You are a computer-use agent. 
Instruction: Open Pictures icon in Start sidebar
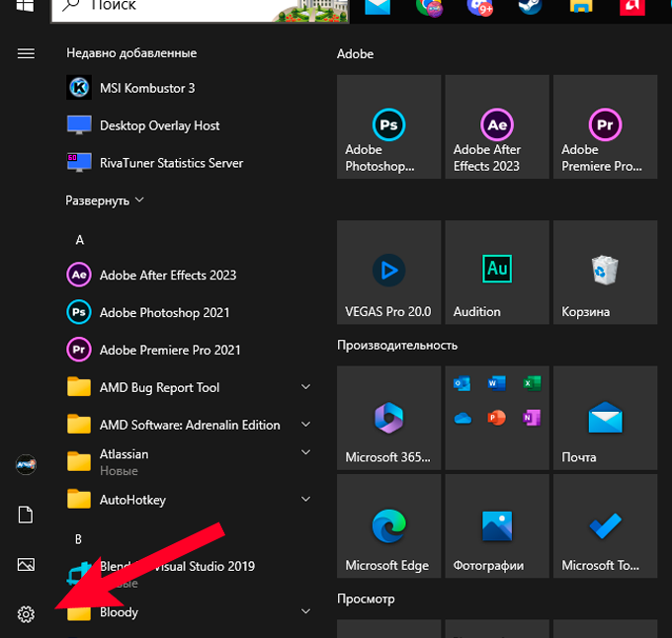26,564
